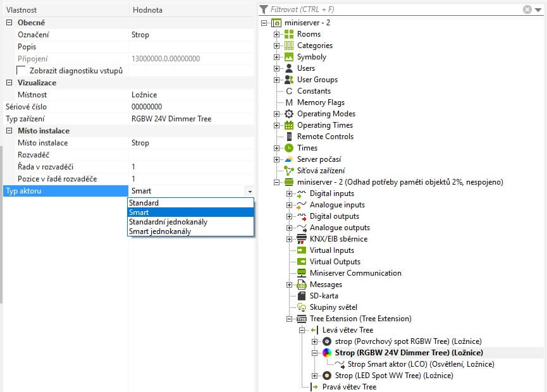Collapse the Obecné property section
This screenshot has width=547, height=392.
pyautogui.click(x=9, y=23)
